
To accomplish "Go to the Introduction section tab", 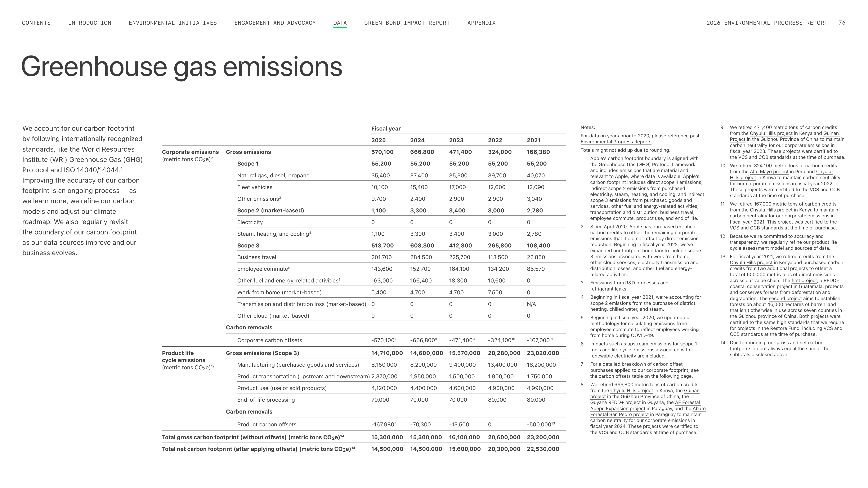I will click(x=90, y=23).
